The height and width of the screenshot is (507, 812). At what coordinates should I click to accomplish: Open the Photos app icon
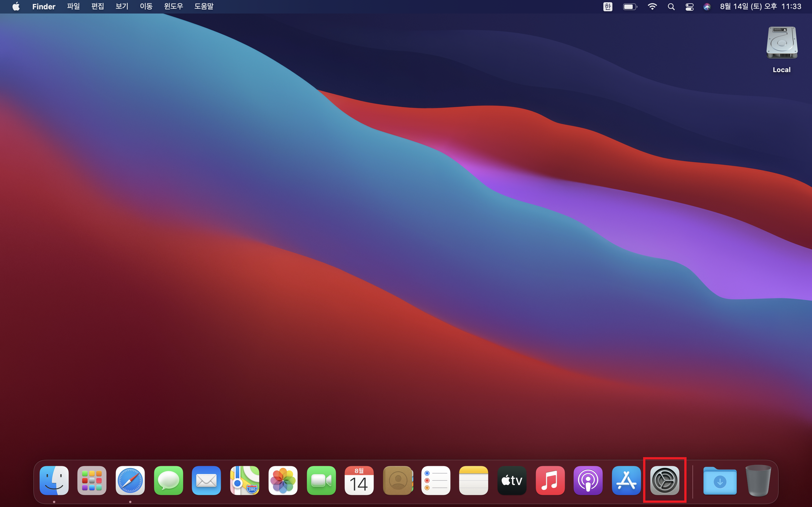coord(283,480)
